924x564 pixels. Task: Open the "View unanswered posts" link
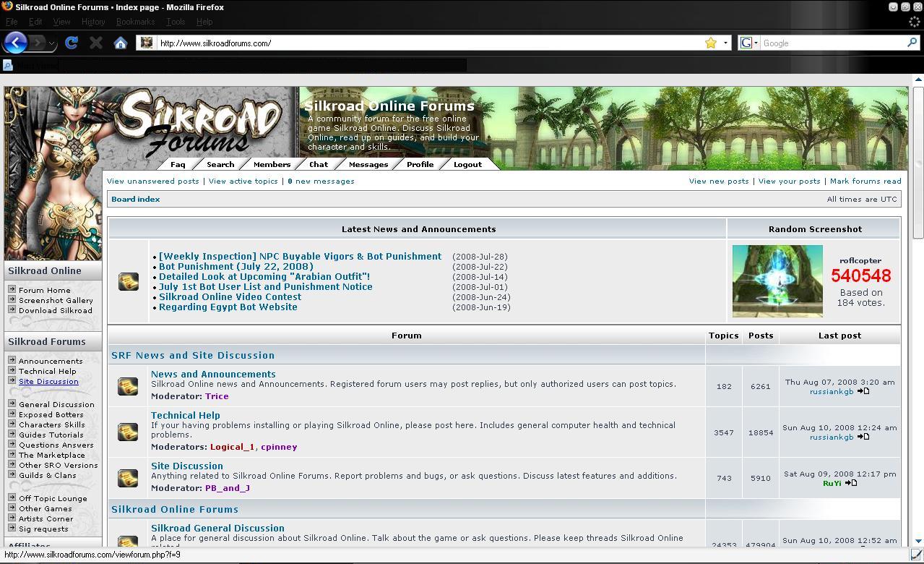point(152,181)
